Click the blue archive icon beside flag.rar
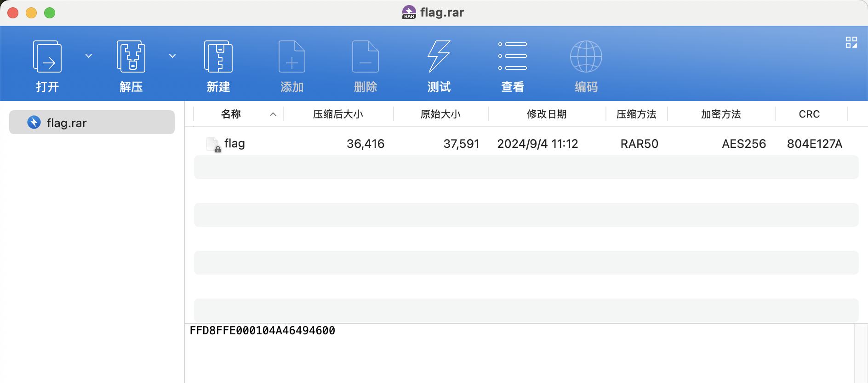The image size is (868, 383). 34,122
